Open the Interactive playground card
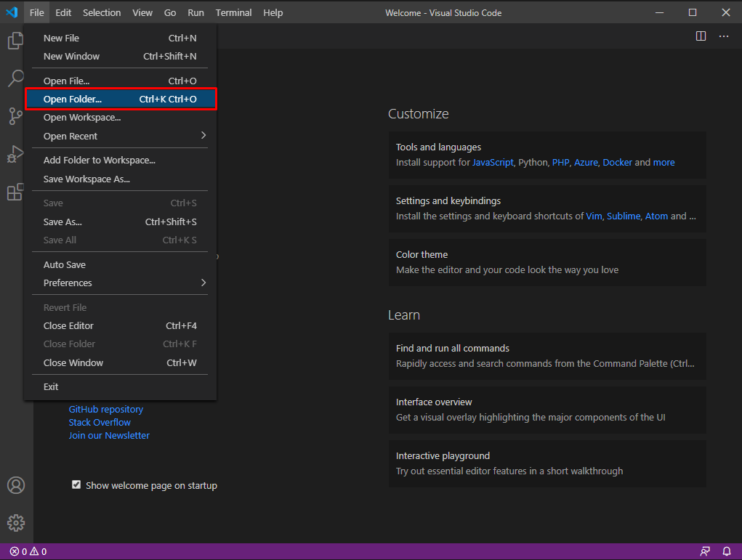The image size is (742, 560). 547,464
